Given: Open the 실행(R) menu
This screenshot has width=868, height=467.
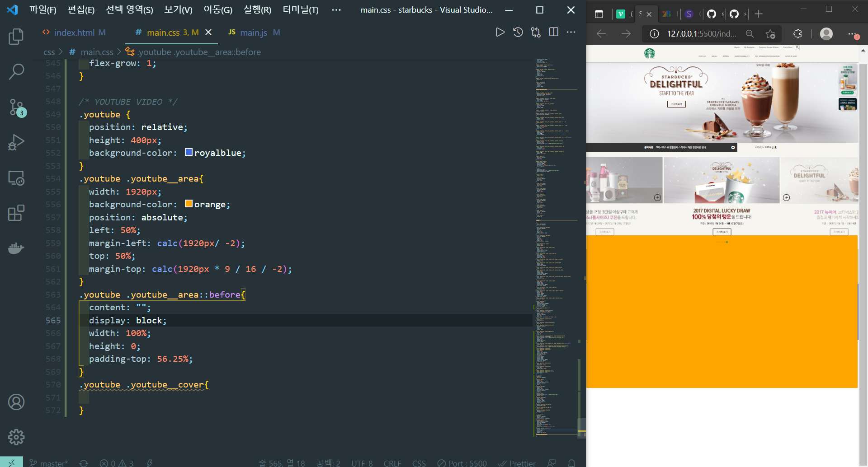Looking at the screenshot, I should [x=258, y=10].
